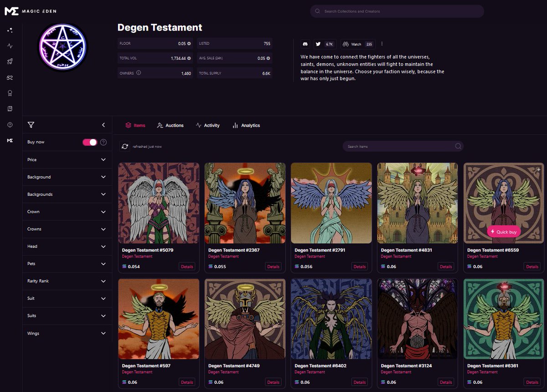Click the TOTAL VOL 1,734.44 stat
547x392 pixels.
coord(155,58)
